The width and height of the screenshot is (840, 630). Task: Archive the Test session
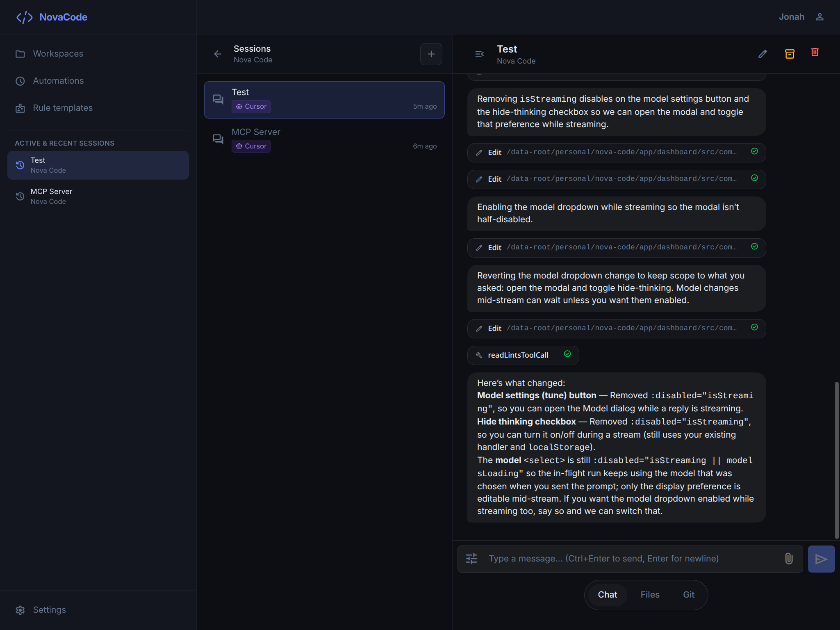tap(790, 54)
